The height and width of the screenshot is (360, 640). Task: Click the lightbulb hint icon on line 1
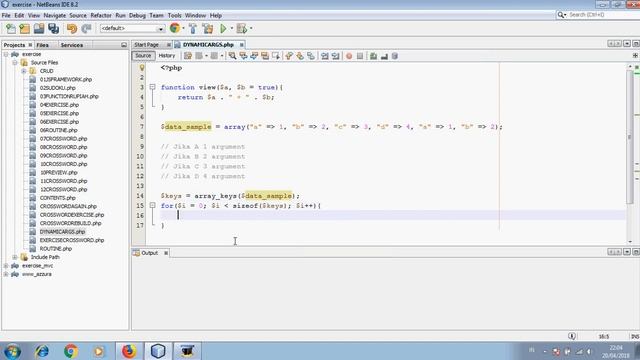click(x=142, y=68)
